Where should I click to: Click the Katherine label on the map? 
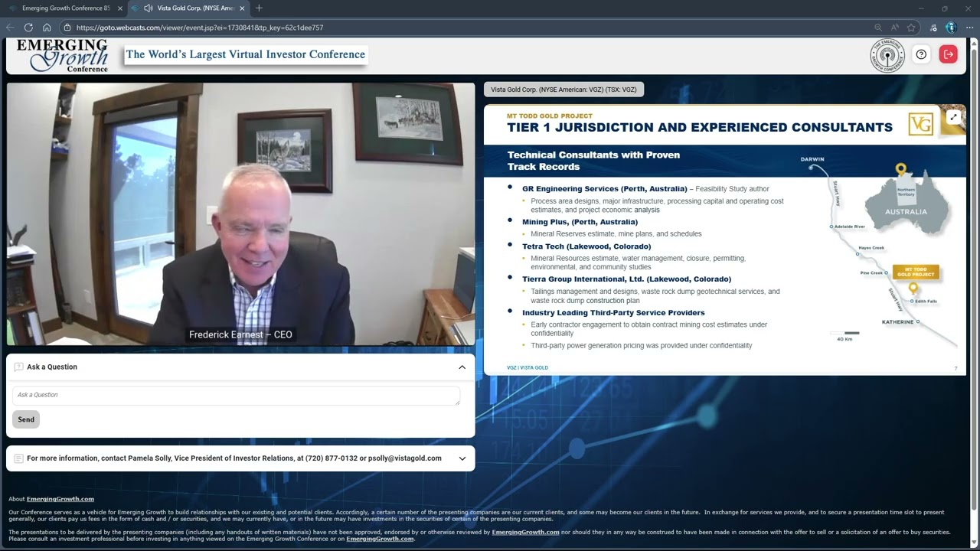pos(897,322)
